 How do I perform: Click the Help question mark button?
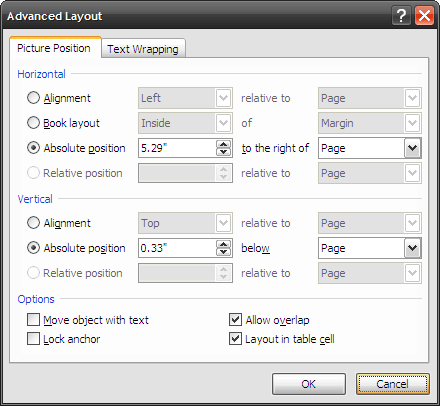click(401, 16)
